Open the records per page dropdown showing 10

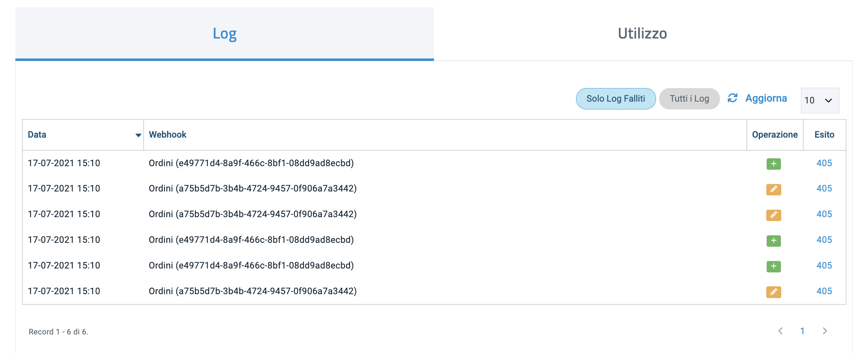click(819, 100)
